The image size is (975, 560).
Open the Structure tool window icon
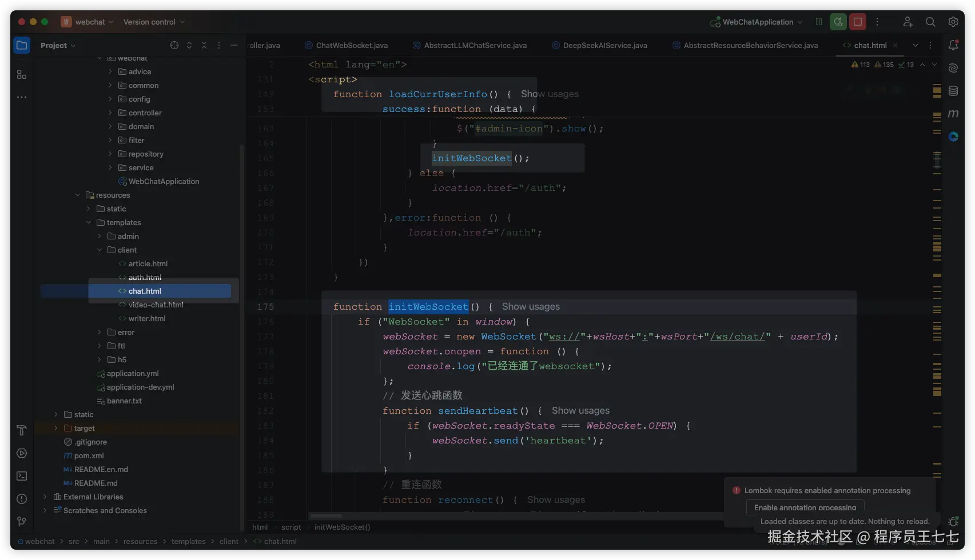[22, 75]
